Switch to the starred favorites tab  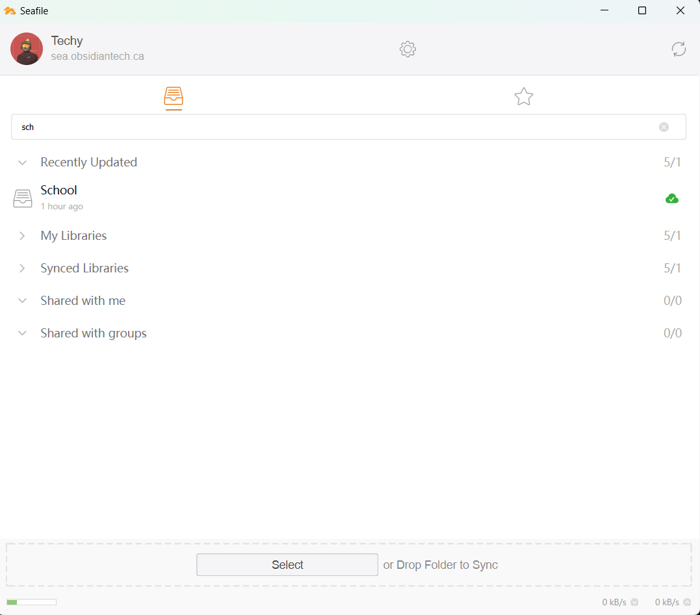tap(524, 96)
